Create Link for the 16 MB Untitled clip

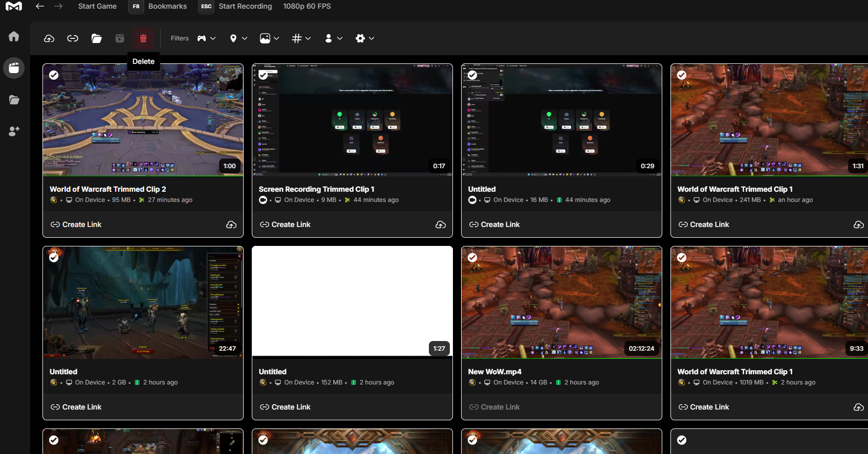[494, 224]
